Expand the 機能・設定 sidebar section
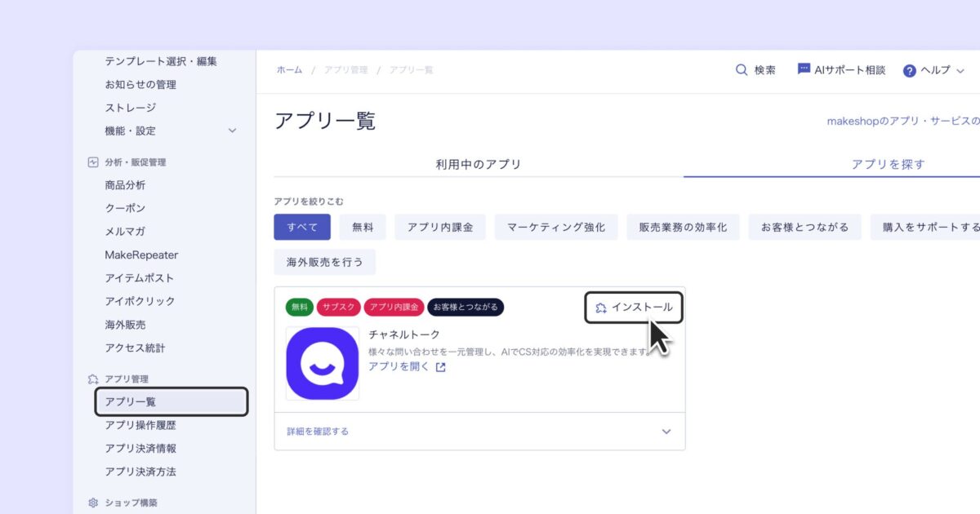Viewport: 980px width, 514px height. [232, 130]
